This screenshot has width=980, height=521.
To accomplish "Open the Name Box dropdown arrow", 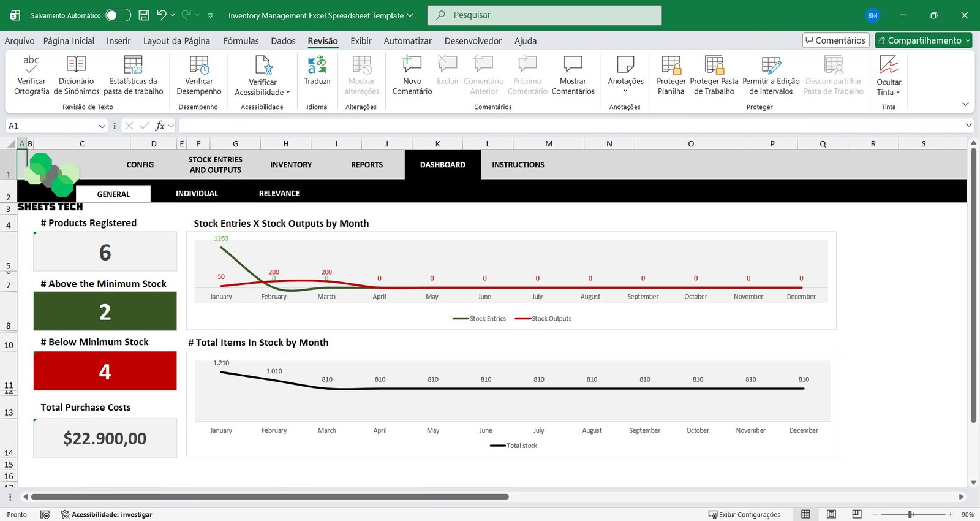I will [x=102, y=126].
